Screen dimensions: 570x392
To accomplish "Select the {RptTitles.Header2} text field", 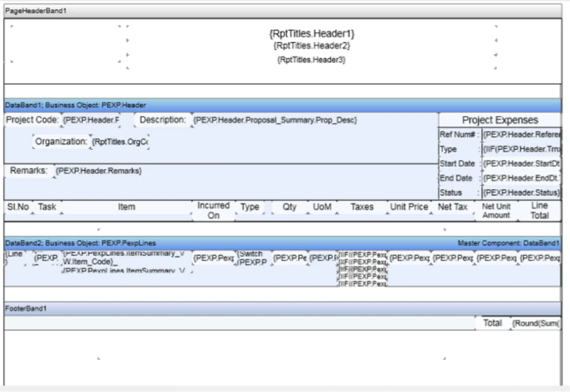I will pos(312,46).
